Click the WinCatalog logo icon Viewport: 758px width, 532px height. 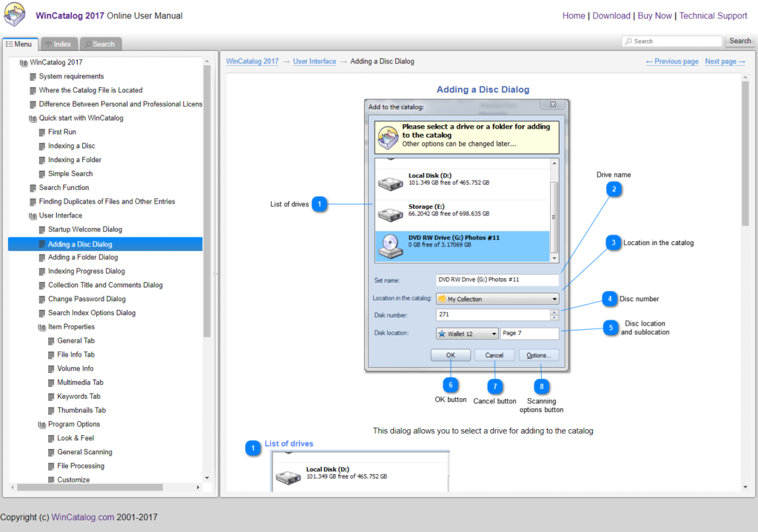pos(15,14)
